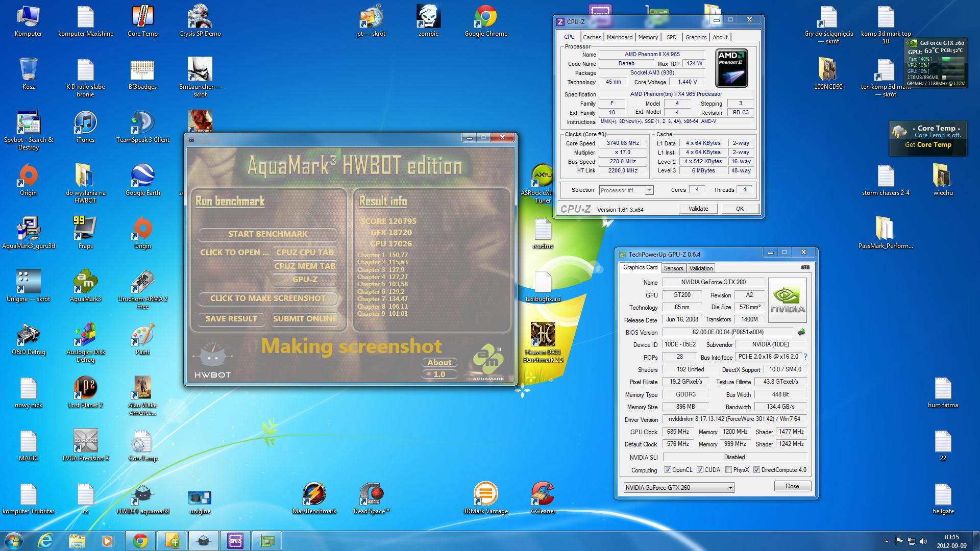Launch Lost Planet 2 shortcut
This screenshot has height=551, width=980.
[85, 392]
